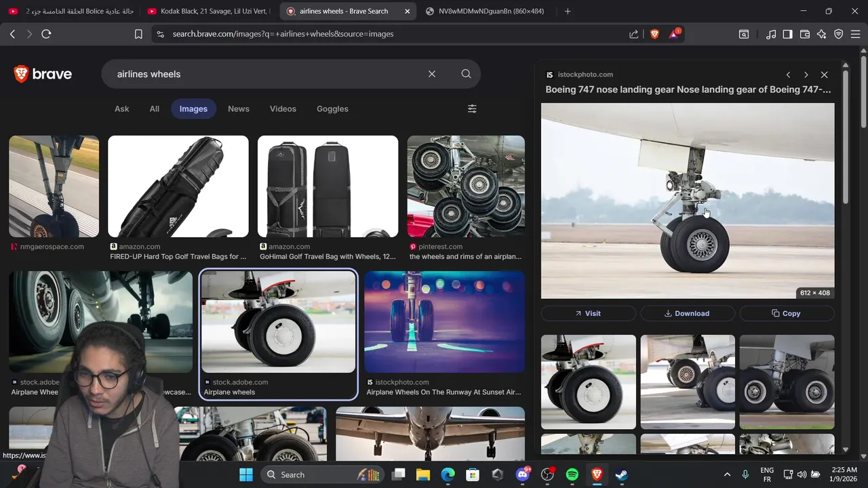Screen dimensions: 868x488
Task: Open stock.adobe.com Airplane wheels selected result
Action: [278, 322]
